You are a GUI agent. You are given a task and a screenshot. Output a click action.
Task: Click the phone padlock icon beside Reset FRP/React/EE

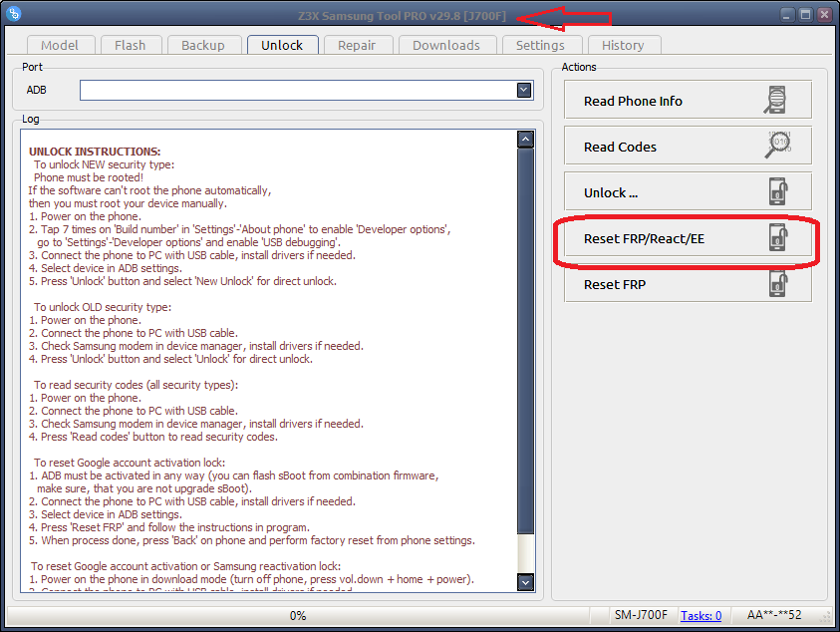[x=778, y=237]
